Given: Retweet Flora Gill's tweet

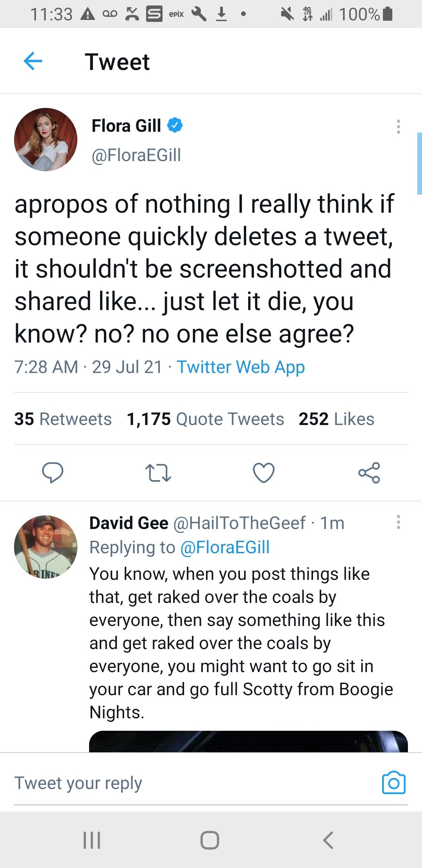Looking at the screenshot, I should (x=158, y=472).
